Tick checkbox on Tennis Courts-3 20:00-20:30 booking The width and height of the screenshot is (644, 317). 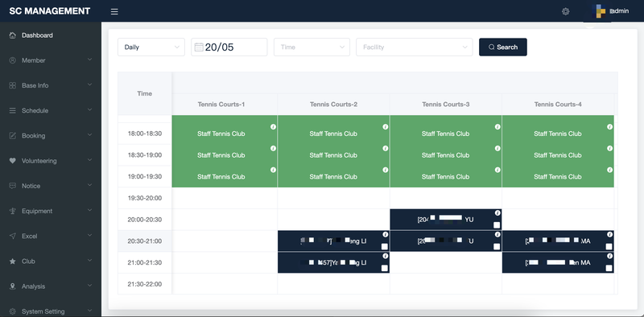tap(497, 225)
